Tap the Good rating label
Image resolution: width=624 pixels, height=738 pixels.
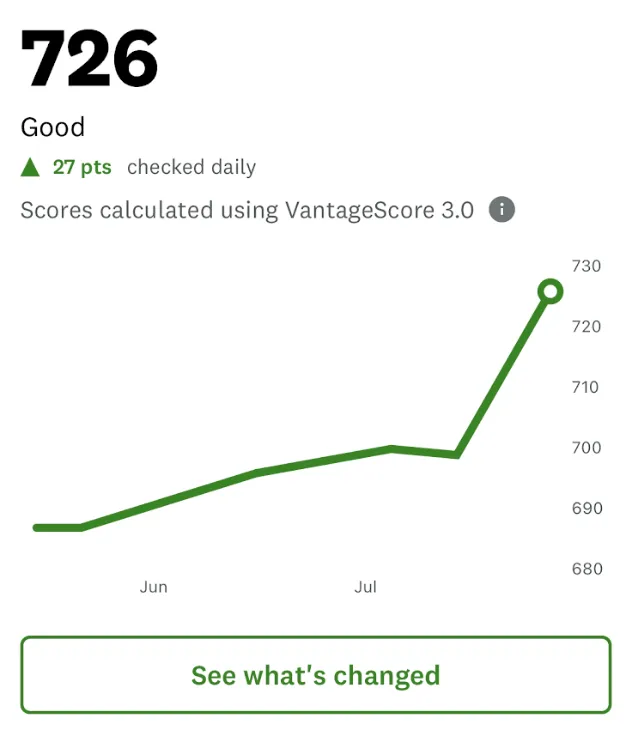click(53, 127)
